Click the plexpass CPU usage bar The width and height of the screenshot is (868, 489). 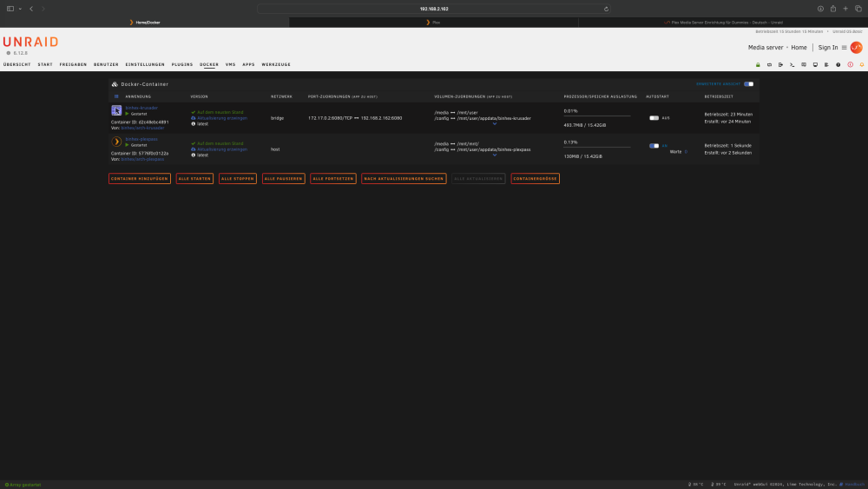(597, 147)
